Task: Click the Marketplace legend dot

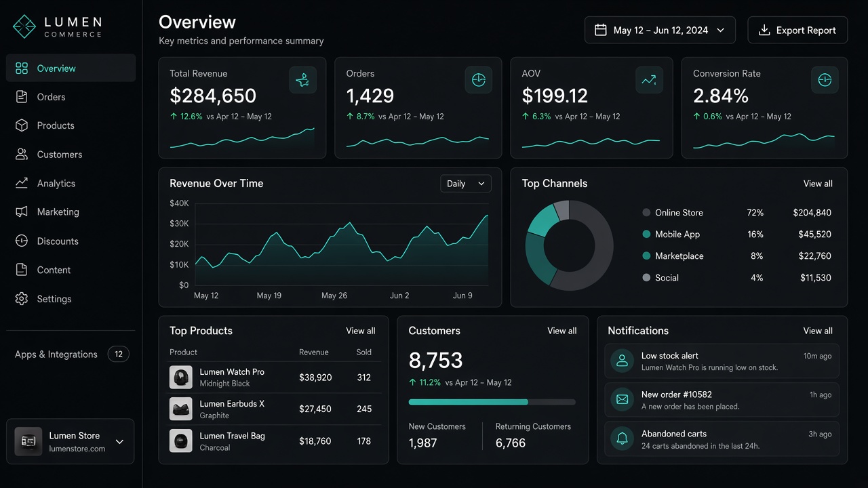Action: click(646, 256)
